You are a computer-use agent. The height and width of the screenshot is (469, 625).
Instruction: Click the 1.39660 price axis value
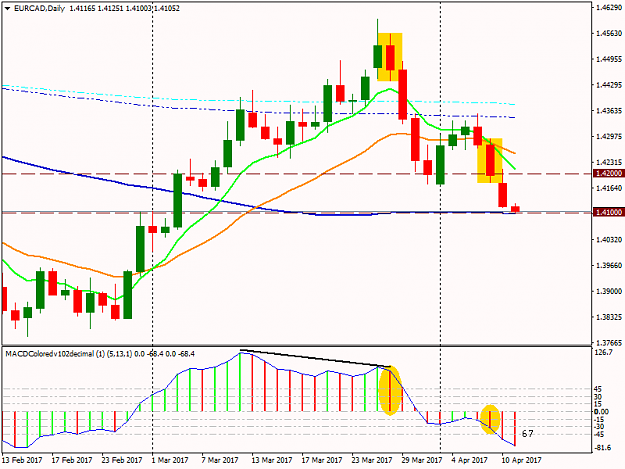pos(609,265)
